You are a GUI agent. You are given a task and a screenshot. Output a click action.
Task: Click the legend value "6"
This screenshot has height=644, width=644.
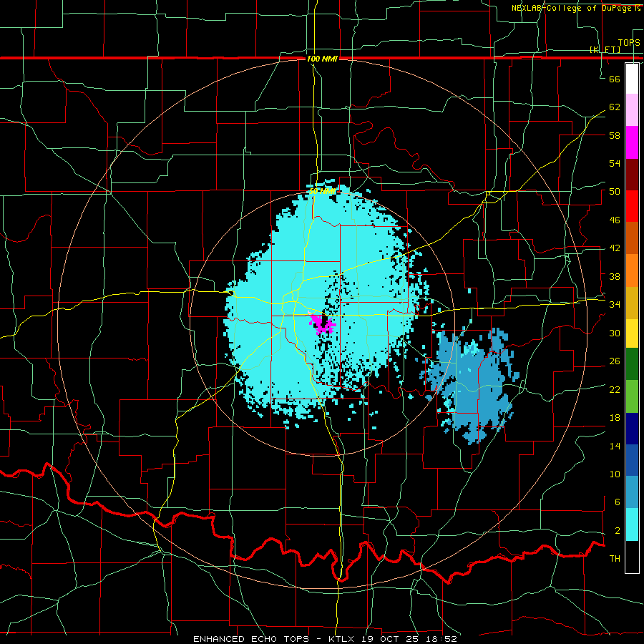tap(617, 502)
